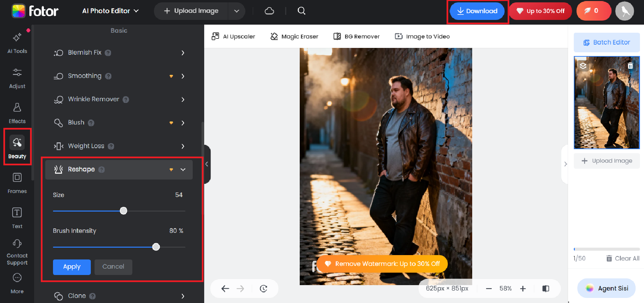
Task: Click the Up to 30% Off button
Action: pyautogui.click(x=540, y=11)
